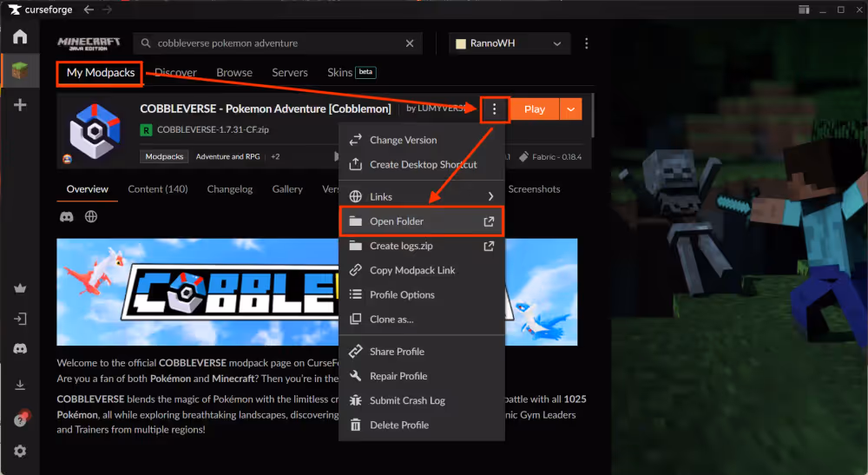Click the window layout icon in title bar
This screenshot has width=868, height=475.
click(804, 10)
